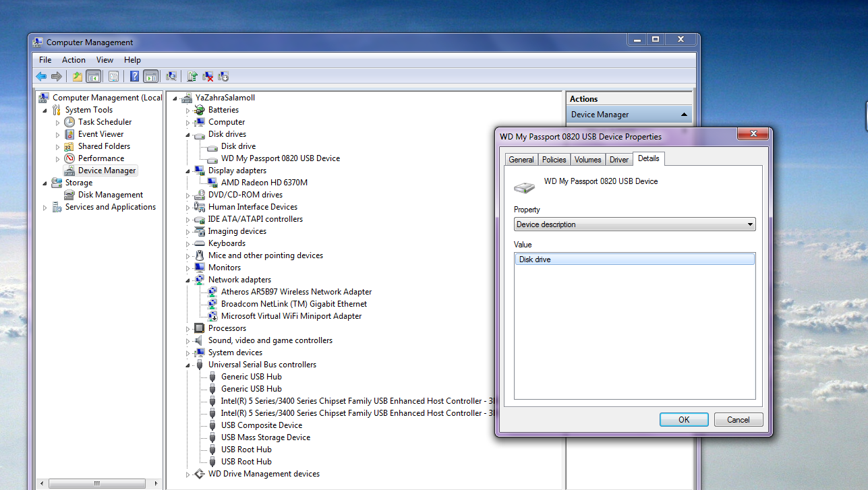Click the Keyboards category icon
The width and height of the screenshot is (868, 490).
[199, 243]
